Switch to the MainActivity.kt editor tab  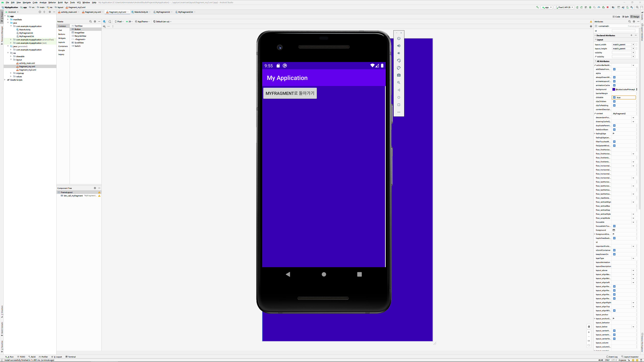click(x=141, y=12)
